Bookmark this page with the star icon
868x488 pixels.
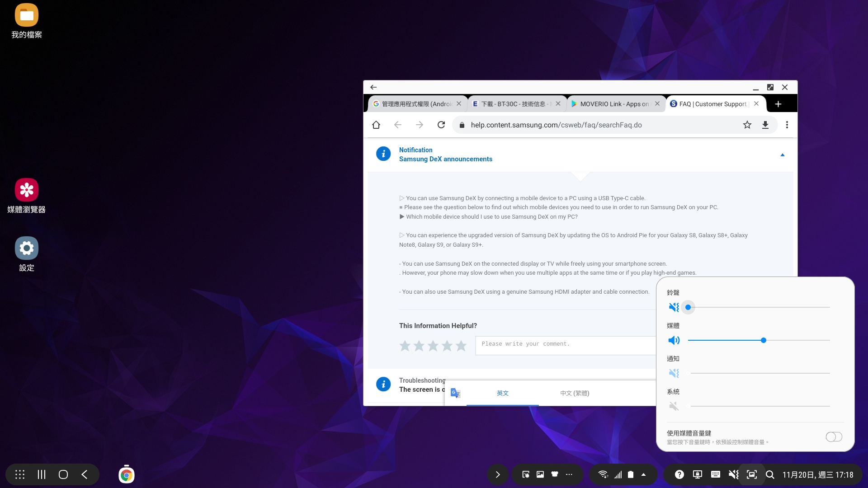pos(747,125)
